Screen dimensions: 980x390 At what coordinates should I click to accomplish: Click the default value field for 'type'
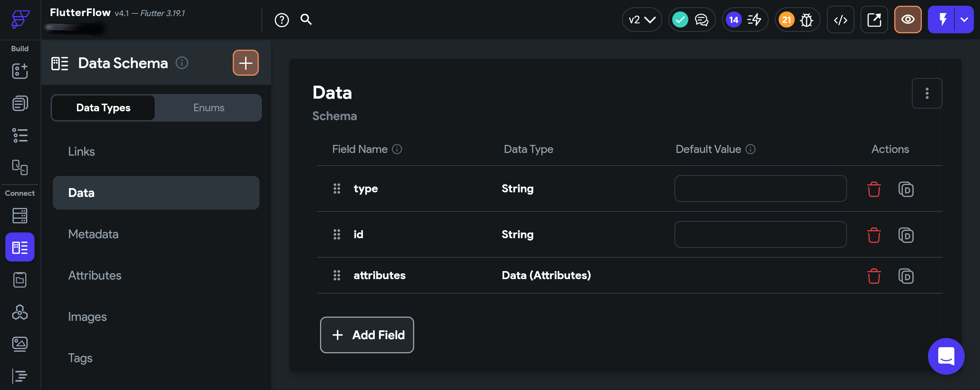(760, 188)
